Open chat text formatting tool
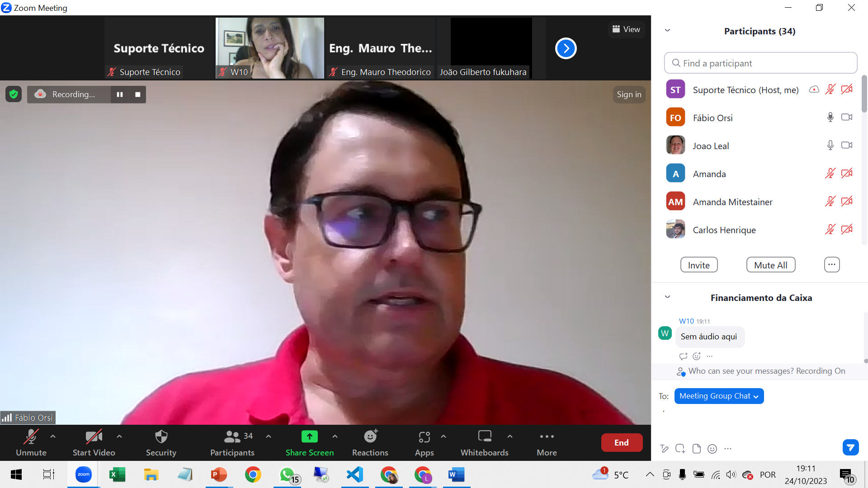The height and width of the screenshot is (488, 868). [x=664, y=449]
